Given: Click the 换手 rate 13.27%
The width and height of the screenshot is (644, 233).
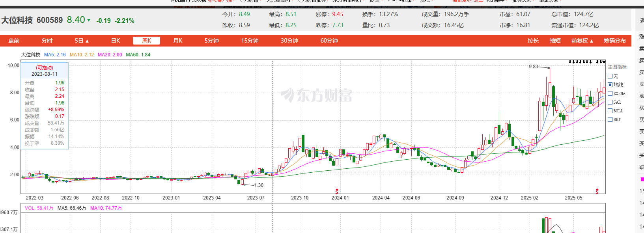Looking at the screenshot, I should [x=388, y=14].
